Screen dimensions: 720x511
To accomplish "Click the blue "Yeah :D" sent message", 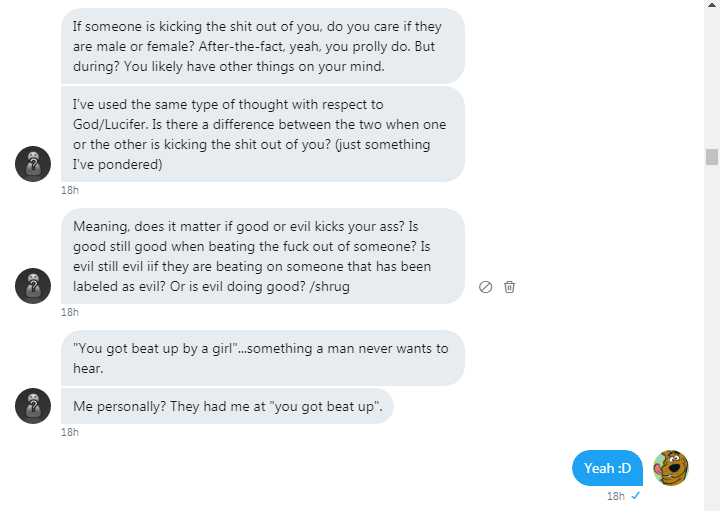I will click(607, 468).
